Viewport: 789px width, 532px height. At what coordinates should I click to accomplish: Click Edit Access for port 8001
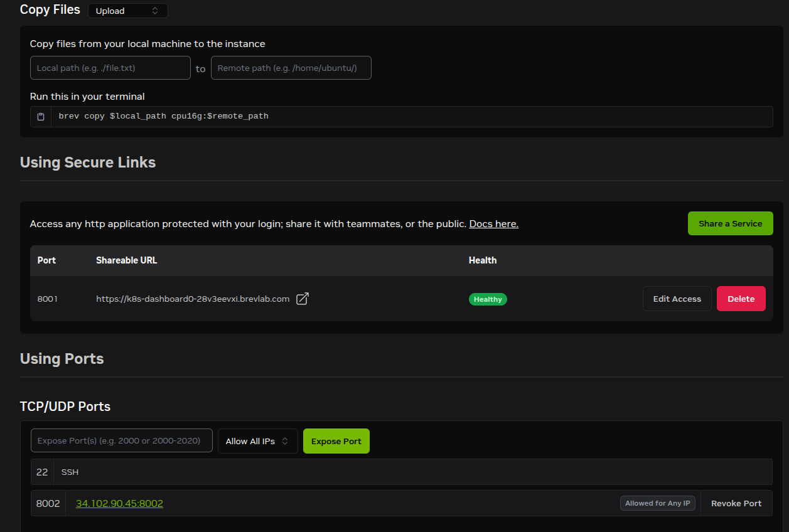[x=677, y=299]
